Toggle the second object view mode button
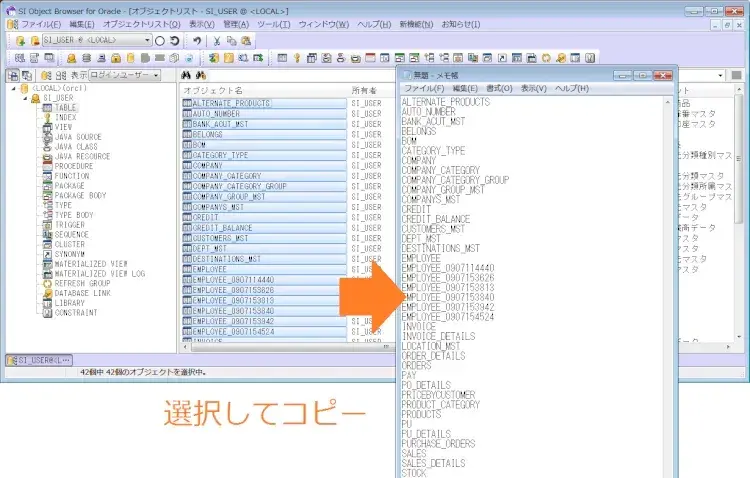750x478 pixels. pyautogui.click(x=27, y=75)
